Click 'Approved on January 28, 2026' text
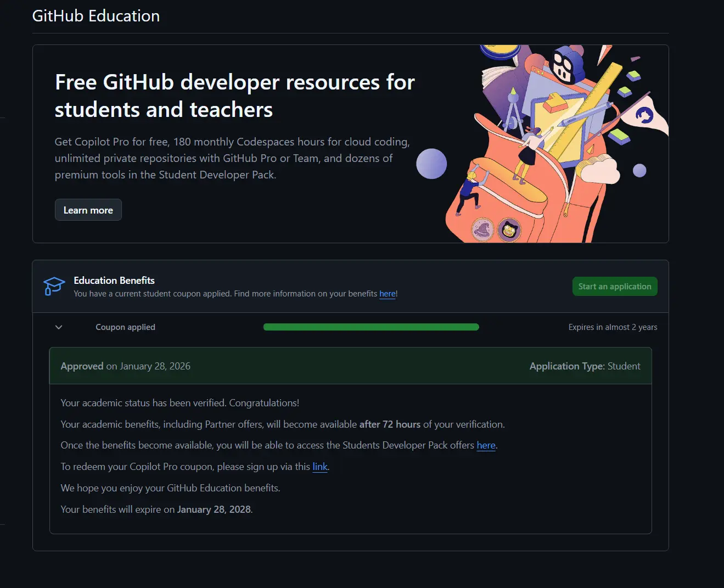The width and height of the screenshot is (724, 588). point(126,366)
